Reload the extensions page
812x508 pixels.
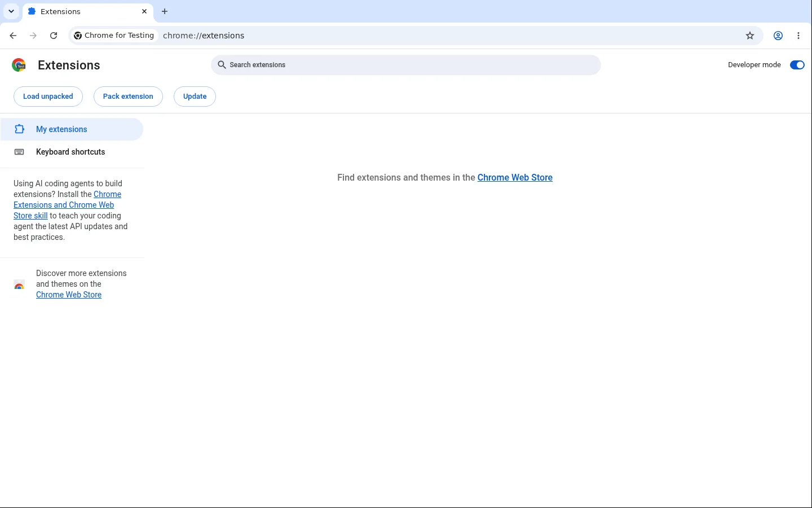(54, 36)
